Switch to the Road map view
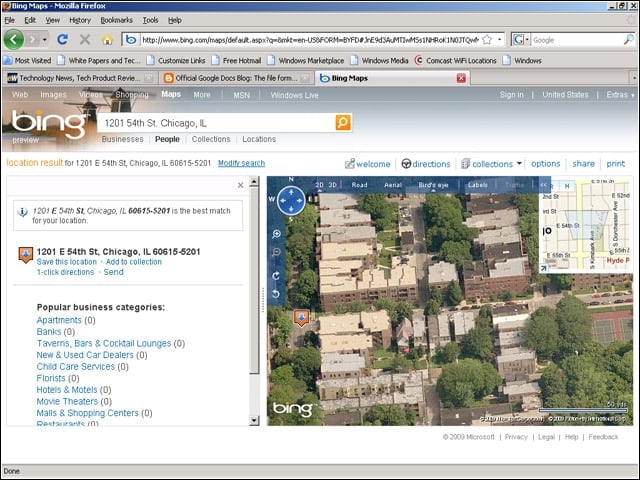Viewport: 640px width, 480px height. 359,185
